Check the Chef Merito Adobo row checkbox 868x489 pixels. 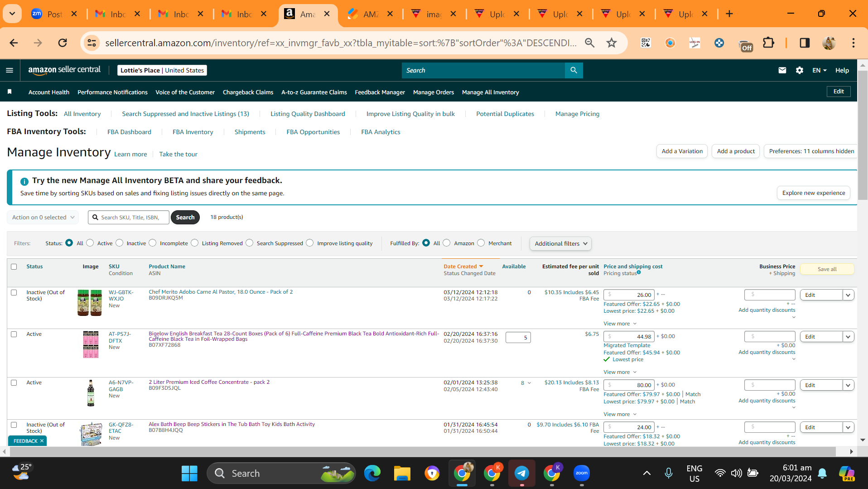point(14,293)
